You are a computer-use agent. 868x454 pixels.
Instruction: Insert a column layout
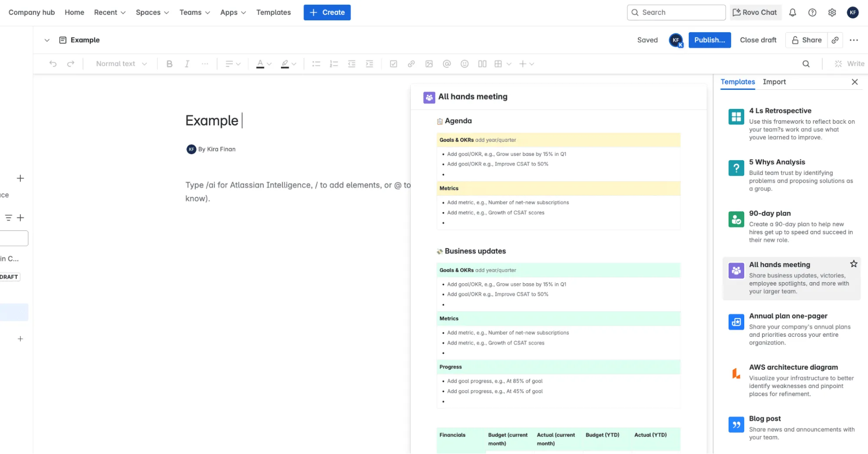point(482,64)
